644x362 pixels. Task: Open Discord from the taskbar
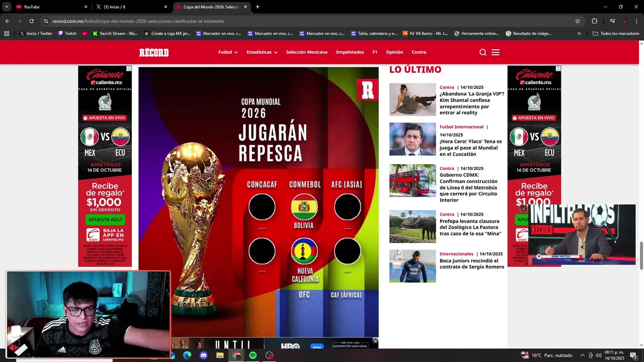pos(203,355)
